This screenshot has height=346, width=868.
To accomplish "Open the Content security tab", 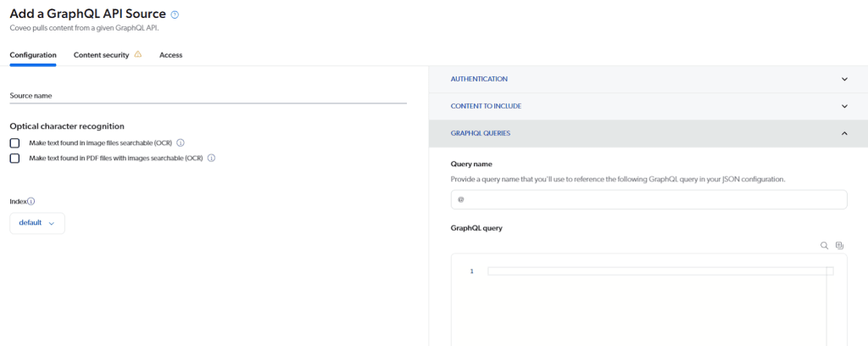I will pyautogui.click(x=101, y=55).
